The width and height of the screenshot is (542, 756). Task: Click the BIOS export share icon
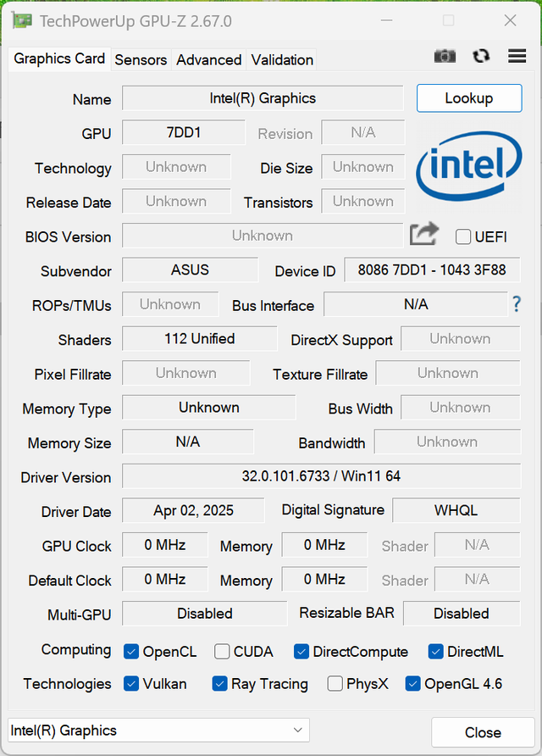[x=424, y=234]
